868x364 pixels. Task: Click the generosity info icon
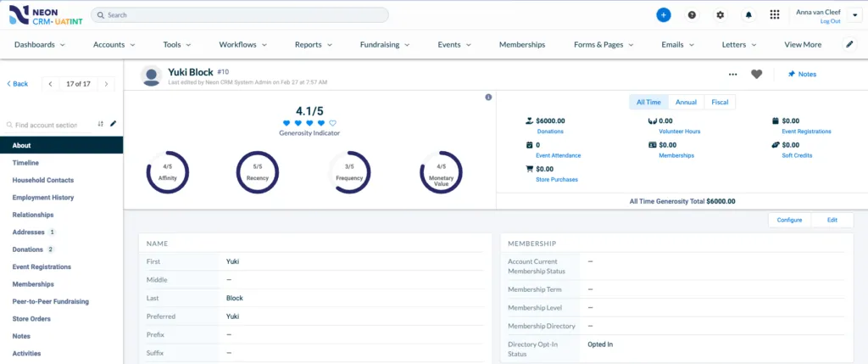tap(488, 97)
